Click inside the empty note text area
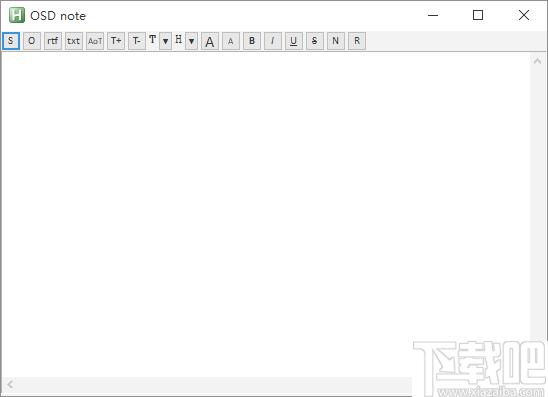The image size is (548, 397). pos(266,214)
